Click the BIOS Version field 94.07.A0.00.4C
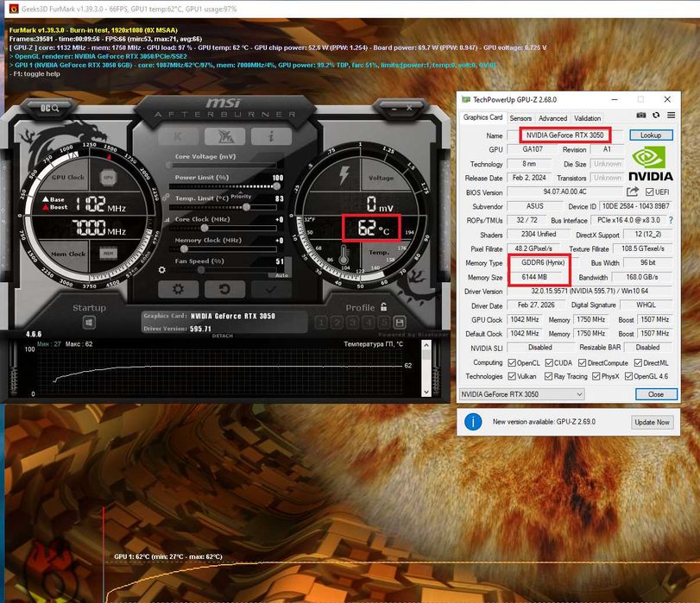700x603 pixels. 564,192
